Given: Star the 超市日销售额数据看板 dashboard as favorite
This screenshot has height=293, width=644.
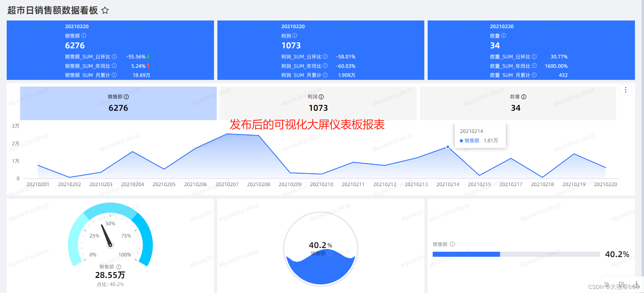Looking at the screenshot, I should (x=105, y=10).
